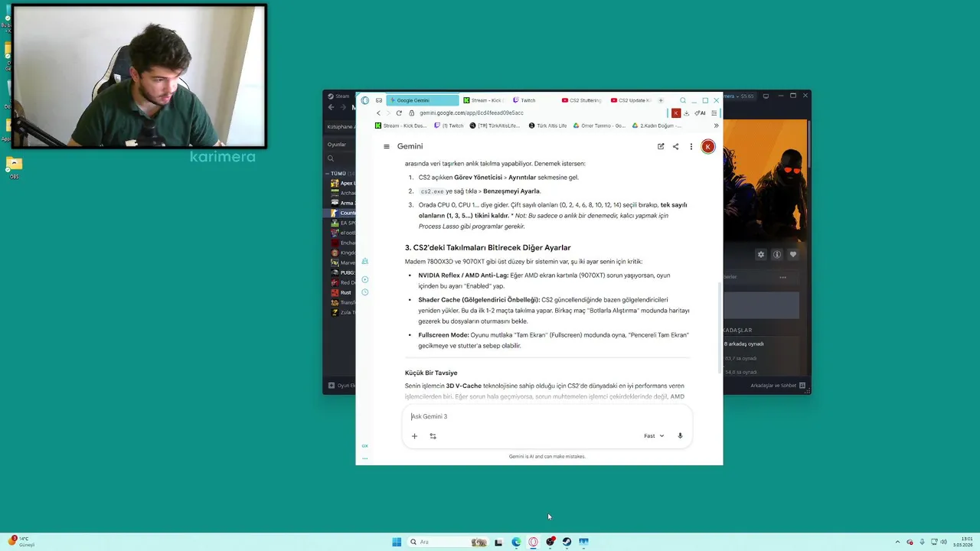The width and height of the screenshot is (980, 551).
Task: Activate the microphone voice input
Action: [680, 435]
